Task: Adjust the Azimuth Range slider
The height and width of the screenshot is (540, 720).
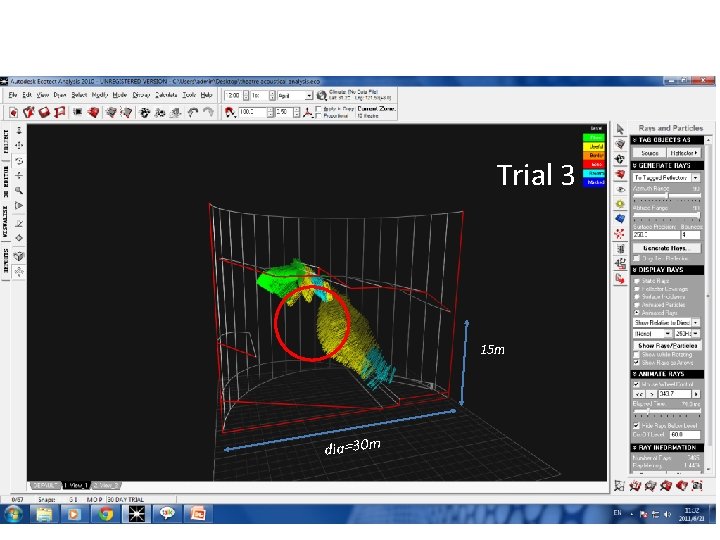Action: click(x=667, y=196)
